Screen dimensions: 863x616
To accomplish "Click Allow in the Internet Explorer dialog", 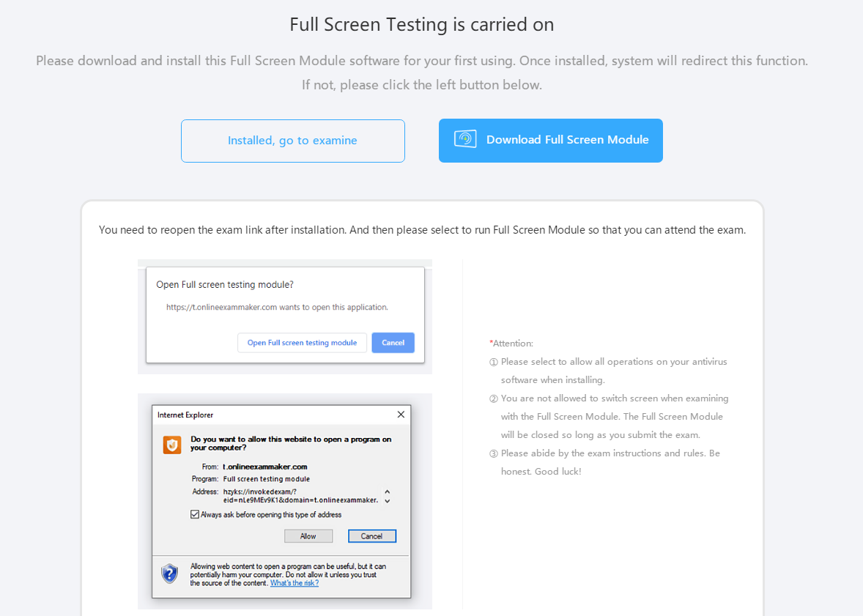I will (308, 536).
